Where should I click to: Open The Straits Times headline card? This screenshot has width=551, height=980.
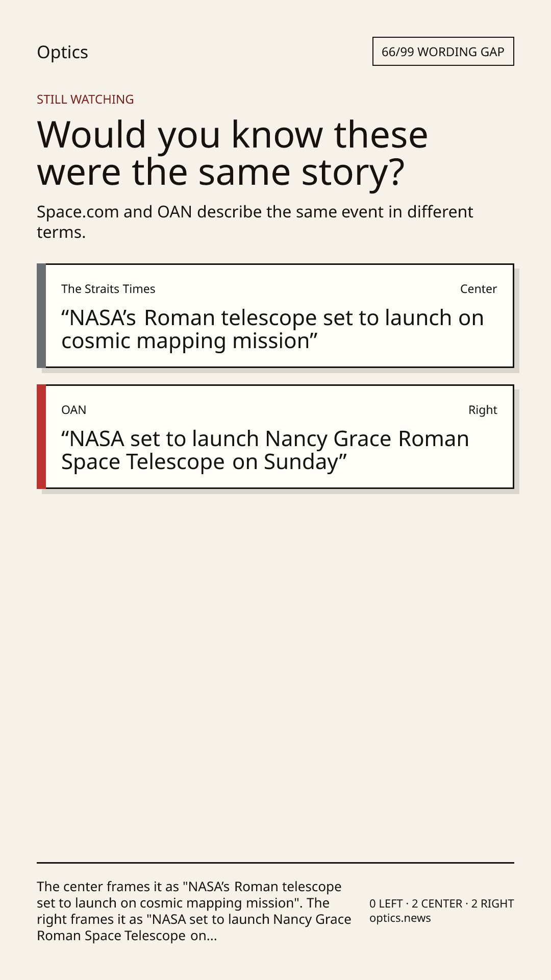(275, 316)
